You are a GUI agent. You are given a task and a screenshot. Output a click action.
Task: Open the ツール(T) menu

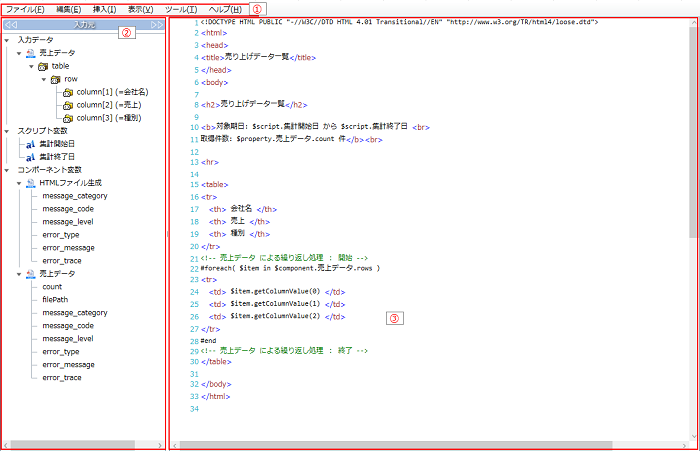click(x=181, y=8)
